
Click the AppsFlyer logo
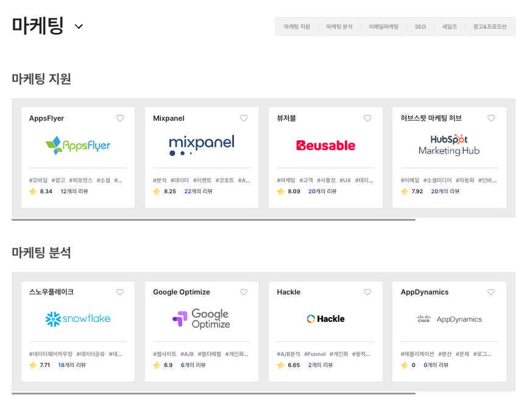[x=77, y=146]
